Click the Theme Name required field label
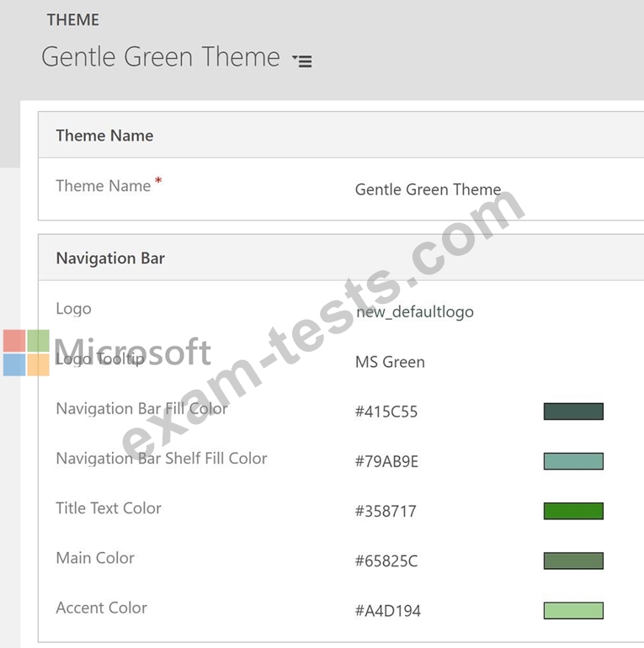The image size is (644, 648). coord(103,186)
